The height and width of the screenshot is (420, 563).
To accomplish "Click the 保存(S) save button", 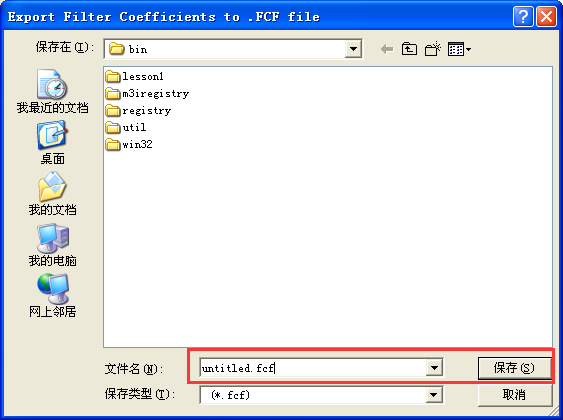I will click(514, 368).
